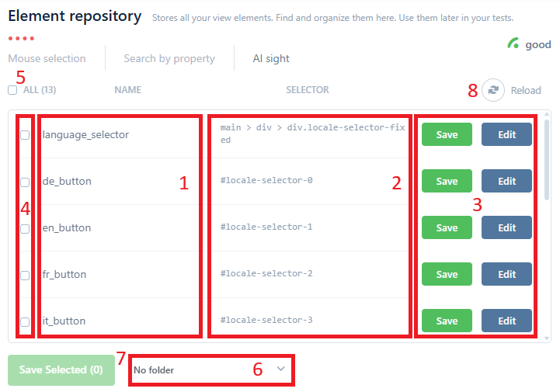Screen dimensions: 560x392
Task: Click the green connection quality icon
Action: 513,44
